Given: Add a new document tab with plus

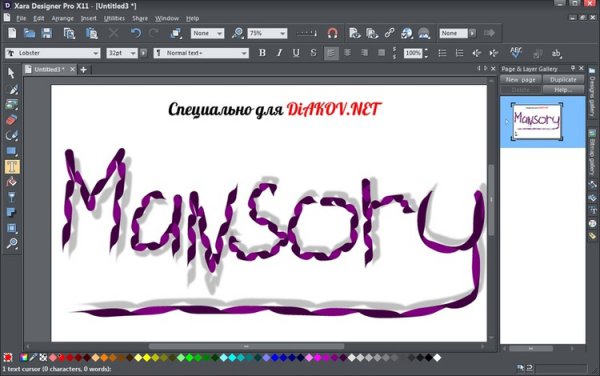Looking at the screenshot, I should [83, 69].
